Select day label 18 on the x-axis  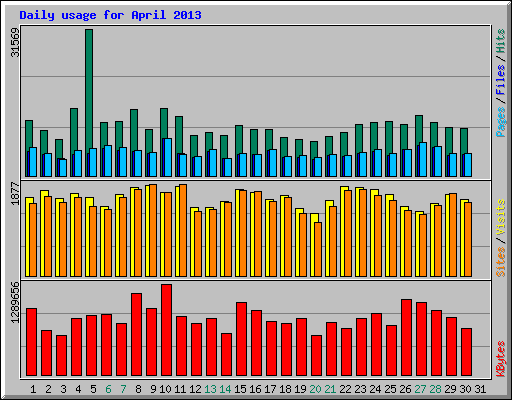285,389
